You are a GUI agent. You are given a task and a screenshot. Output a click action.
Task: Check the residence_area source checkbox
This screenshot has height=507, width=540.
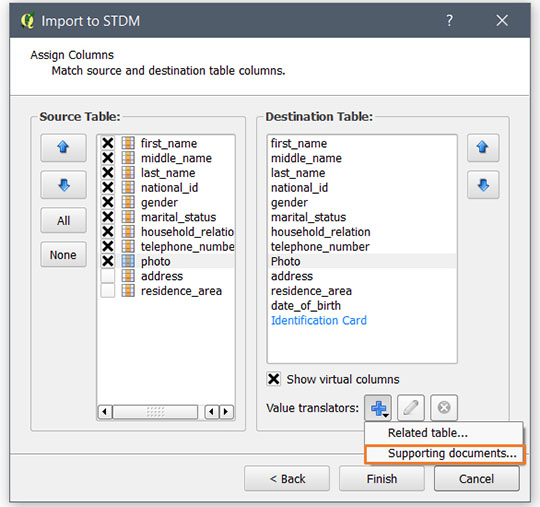[108, 291]
